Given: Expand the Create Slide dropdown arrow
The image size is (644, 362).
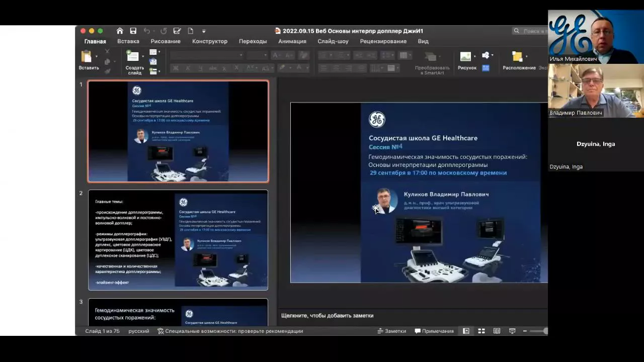Looking at the screenshot, I should [x=143, y=56].
